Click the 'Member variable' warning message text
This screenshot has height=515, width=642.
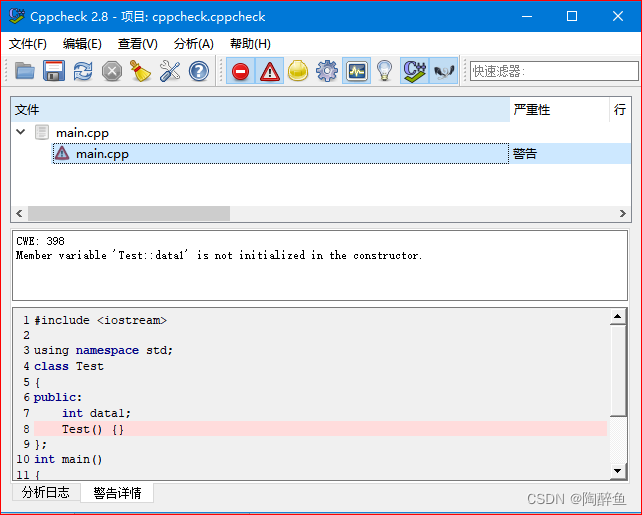(219, 255)
